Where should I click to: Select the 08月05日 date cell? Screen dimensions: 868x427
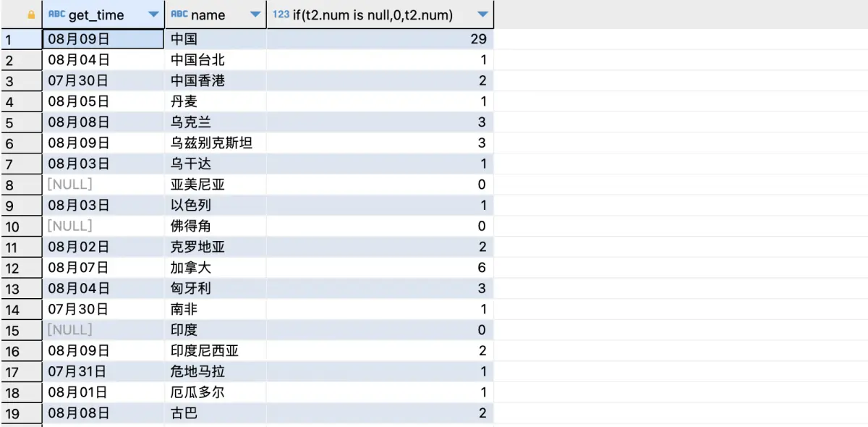pos(103,101)
